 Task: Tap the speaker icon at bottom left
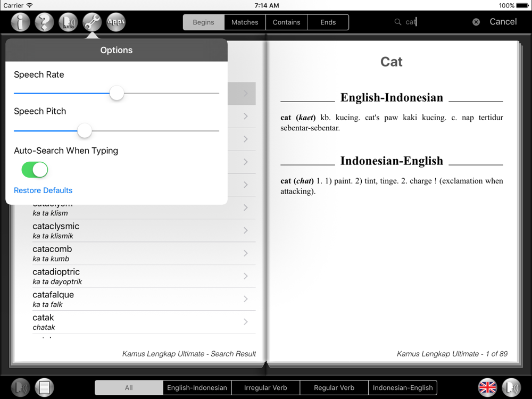[20, 387]
